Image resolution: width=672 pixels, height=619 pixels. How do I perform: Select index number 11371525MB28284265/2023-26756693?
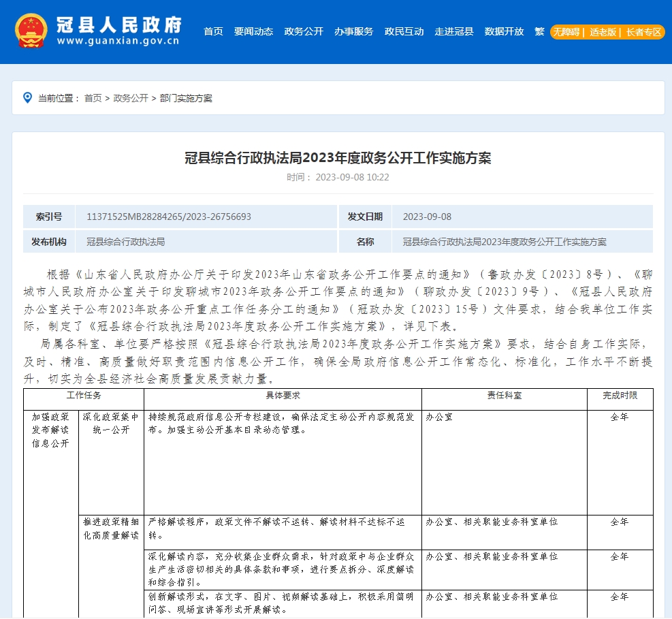[169, 217]
